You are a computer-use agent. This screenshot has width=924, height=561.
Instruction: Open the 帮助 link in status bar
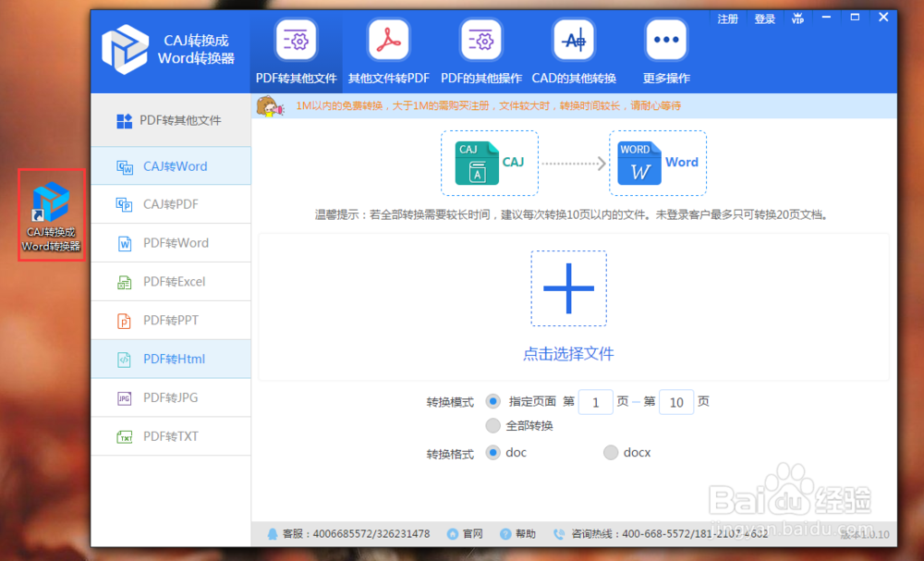click(518, 534)
